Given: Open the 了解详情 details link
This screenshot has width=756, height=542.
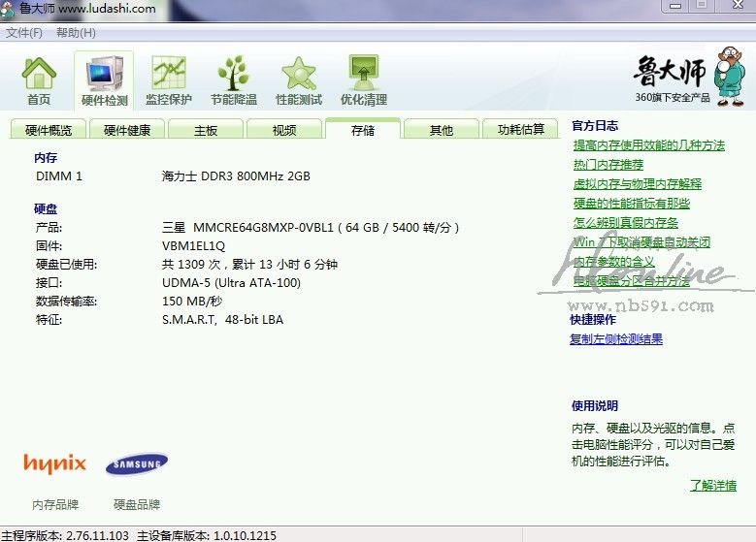Looking at the screenshot, I should pyautogui.click(x=713, y=486).
